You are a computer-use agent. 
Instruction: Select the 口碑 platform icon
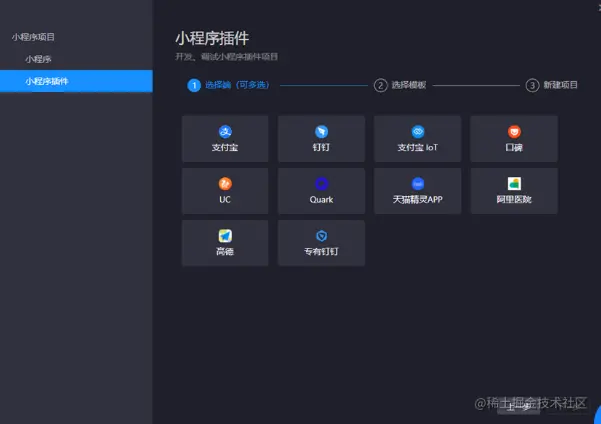514,131
